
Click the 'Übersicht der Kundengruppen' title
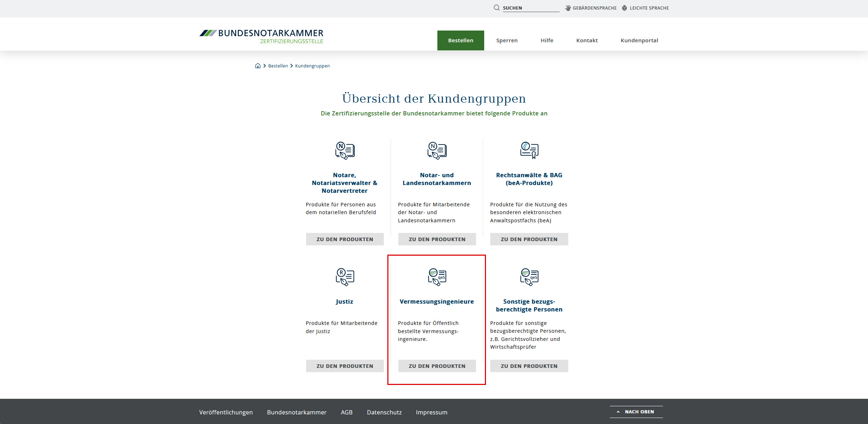click(434, 98)
